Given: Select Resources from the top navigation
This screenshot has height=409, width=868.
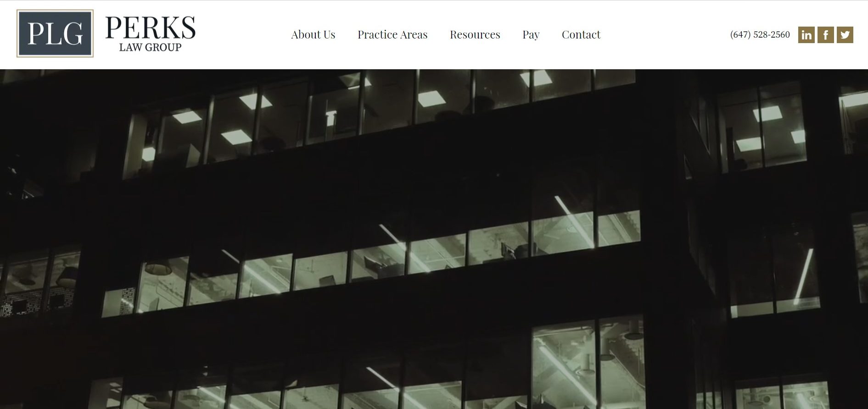Looking at the screenshot, I should click(475, 34).
